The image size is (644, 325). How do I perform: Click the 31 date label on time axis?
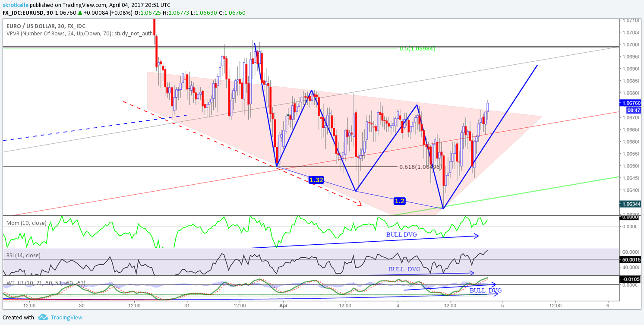[187, 306]
